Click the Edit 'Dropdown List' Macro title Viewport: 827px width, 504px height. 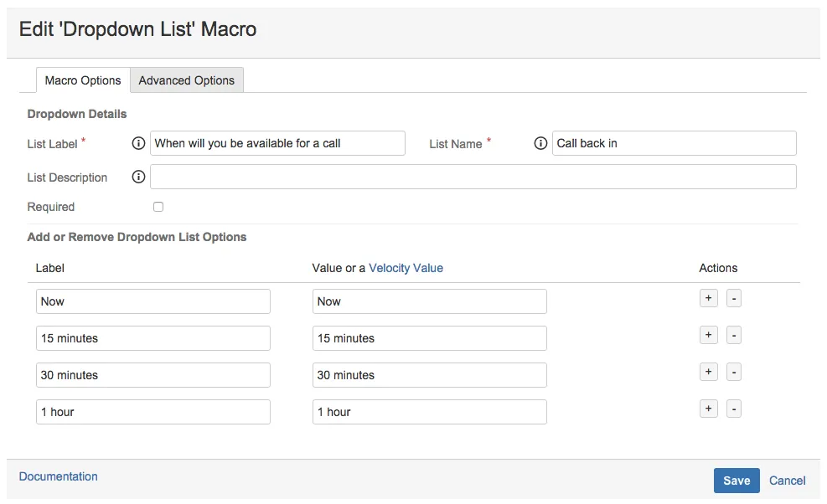tap(137, 29)
